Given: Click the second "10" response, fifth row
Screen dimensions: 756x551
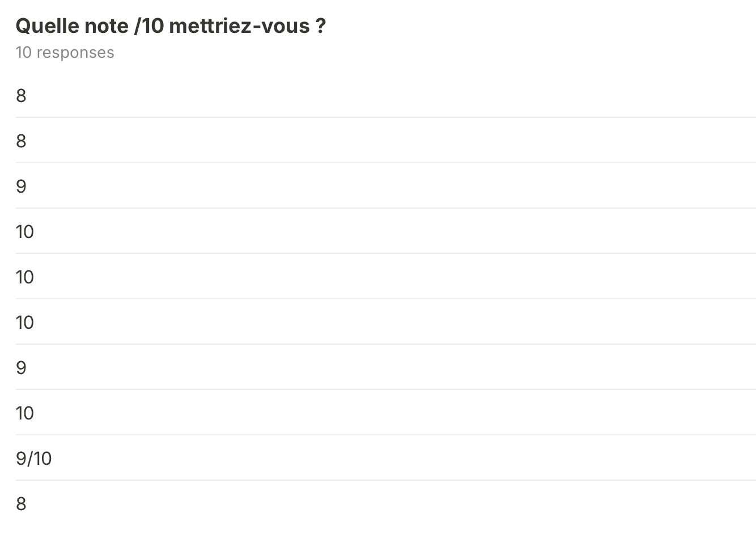Looking at the screenshot, I should (x=25, y=277).
